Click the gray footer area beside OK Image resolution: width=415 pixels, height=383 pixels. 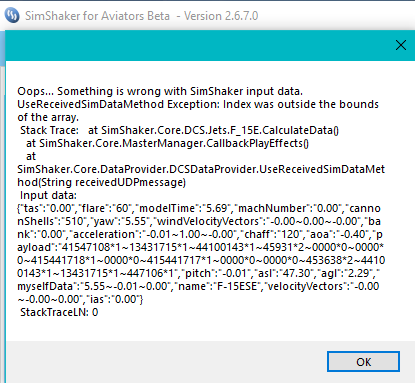[x=167, y=362]
